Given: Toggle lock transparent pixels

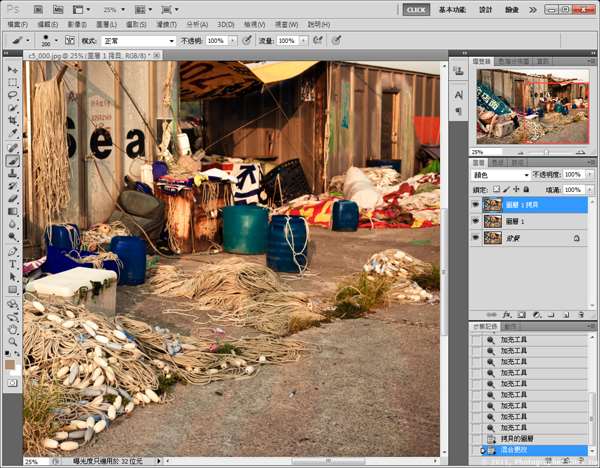Looking at the screenshot, I should [496, 189].
